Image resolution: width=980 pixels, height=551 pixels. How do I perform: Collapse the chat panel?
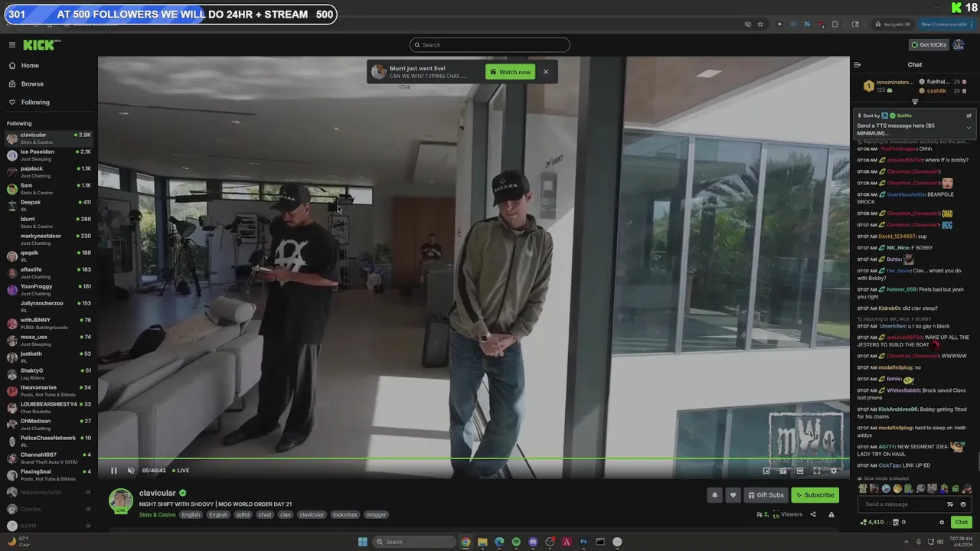tap(857, 65)
